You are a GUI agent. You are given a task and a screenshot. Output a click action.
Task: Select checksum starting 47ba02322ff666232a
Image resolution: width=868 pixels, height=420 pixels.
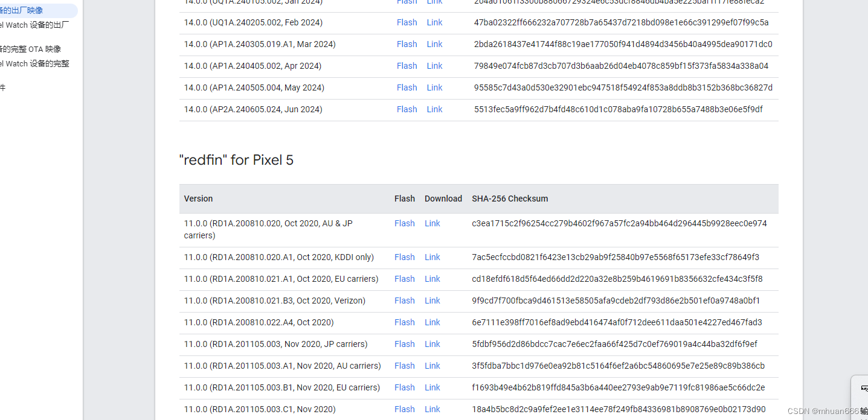point(621,22)
